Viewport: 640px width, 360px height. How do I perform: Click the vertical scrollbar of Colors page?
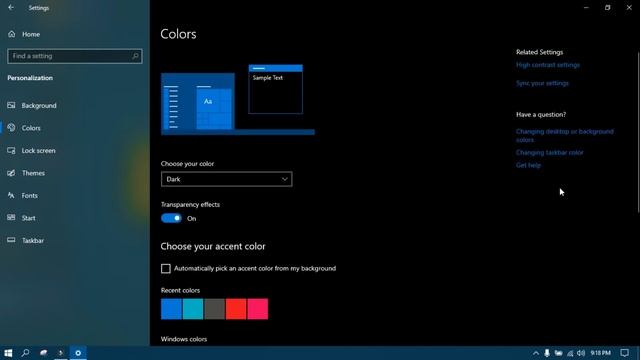(638, 132)
